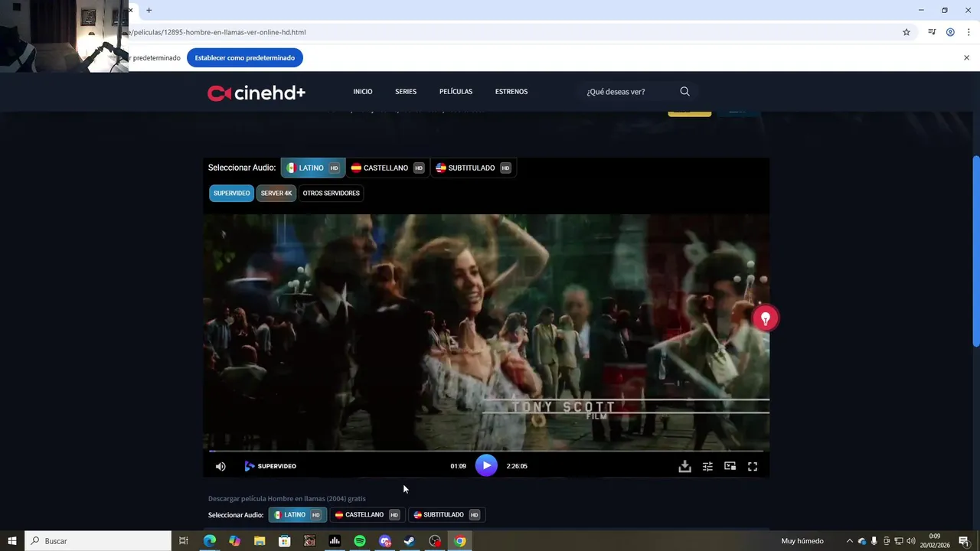Image resolution: width=980 pixels, height=551 pixels.
Task: Select LATINO audio below the player
Action: point(297,515)
